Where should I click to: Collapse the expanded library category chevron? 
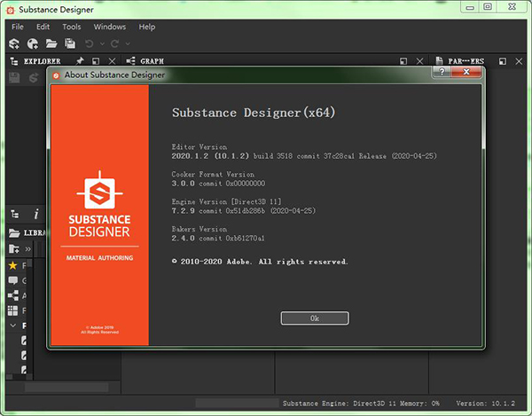(x=13, y=326)
